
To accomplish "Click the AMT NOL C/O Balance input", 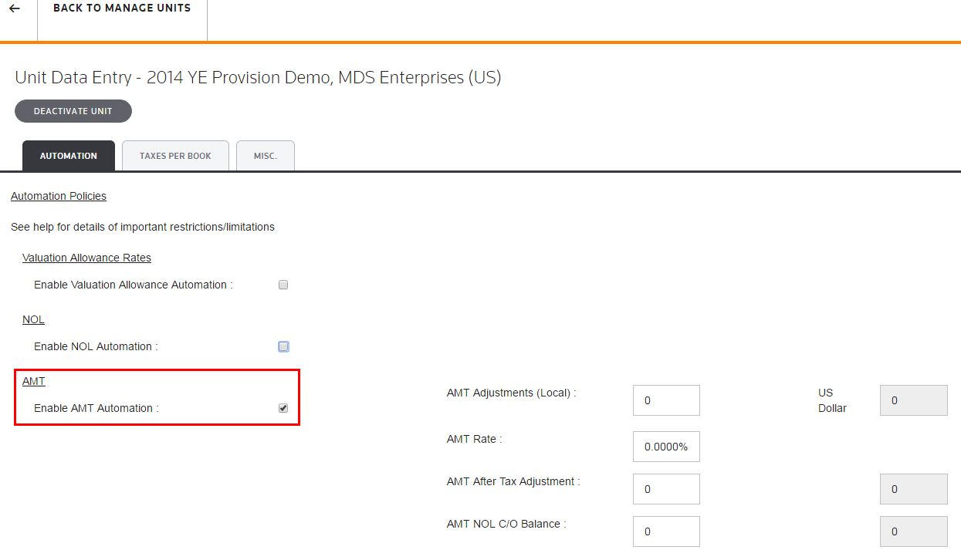I will [665, 531].
